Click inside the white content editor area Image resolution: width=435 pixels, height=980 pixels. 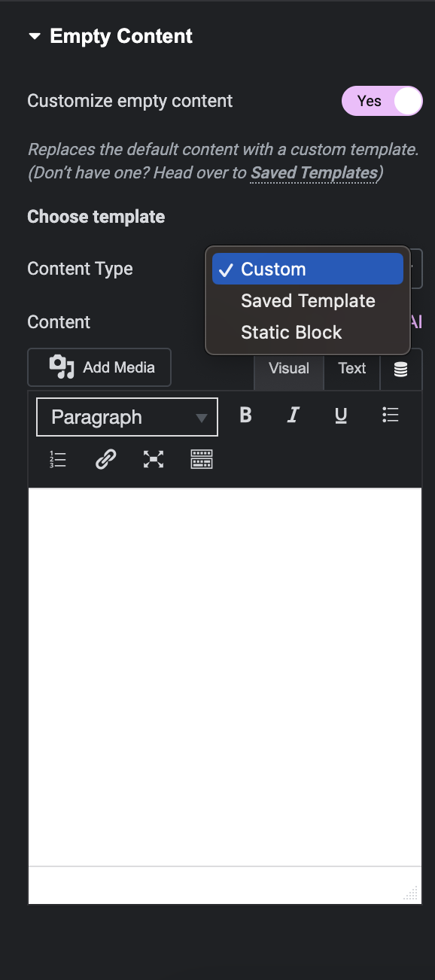[x=225, y=677]
